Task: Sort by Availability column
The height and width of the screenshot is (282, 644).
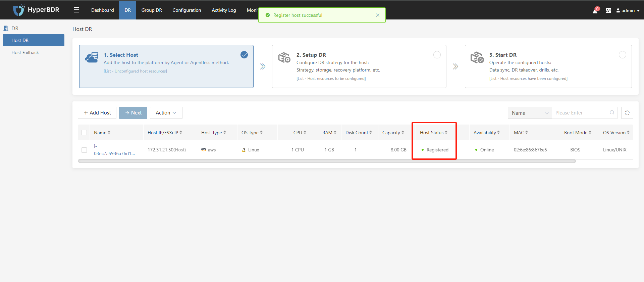Action: click(498, 133)
